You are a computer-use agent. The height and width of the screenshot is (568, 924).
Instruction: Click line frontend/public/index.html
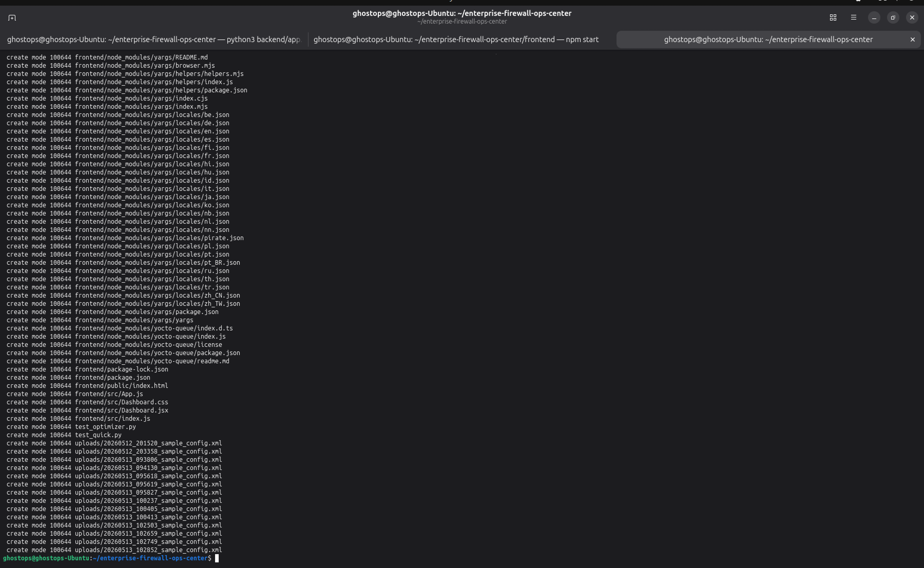[x=88, y=386]
